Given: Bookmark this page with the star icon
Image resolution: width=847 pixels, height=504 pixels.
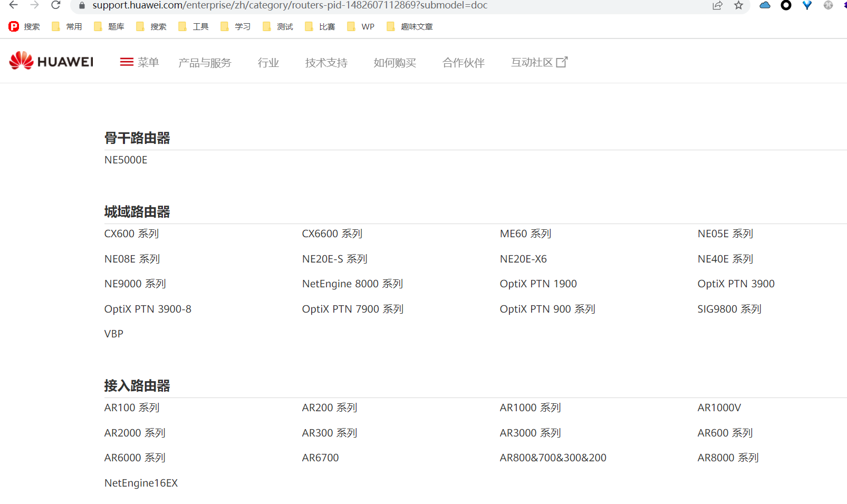Looking at the screenshot, I should [x=738, y=5].
